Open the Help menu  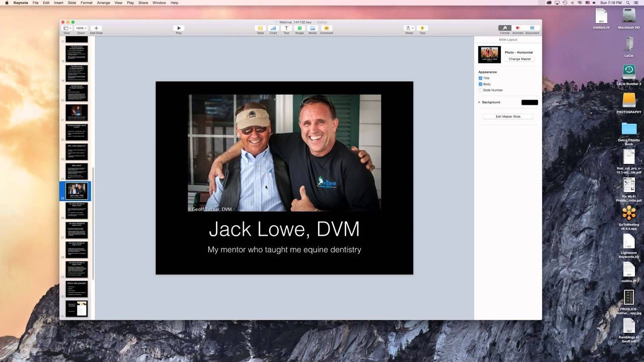pyautogui.click(x=174, y=3)
